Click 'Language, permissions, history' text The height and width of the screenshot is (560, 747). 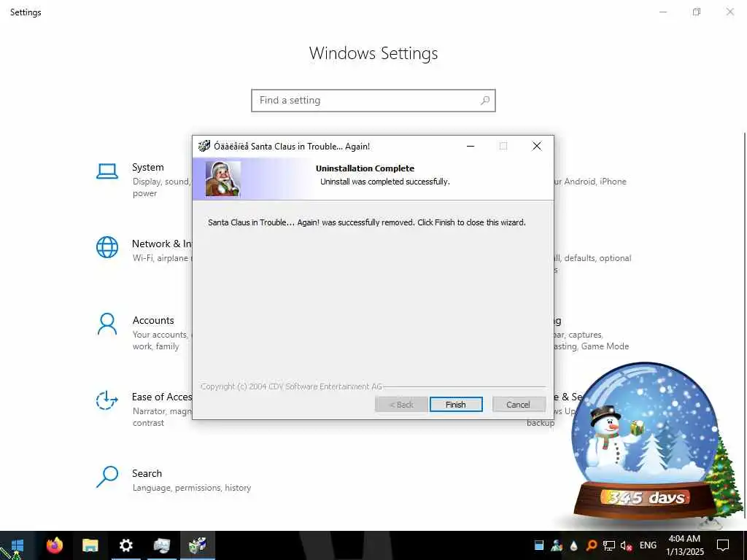[192, 488]
